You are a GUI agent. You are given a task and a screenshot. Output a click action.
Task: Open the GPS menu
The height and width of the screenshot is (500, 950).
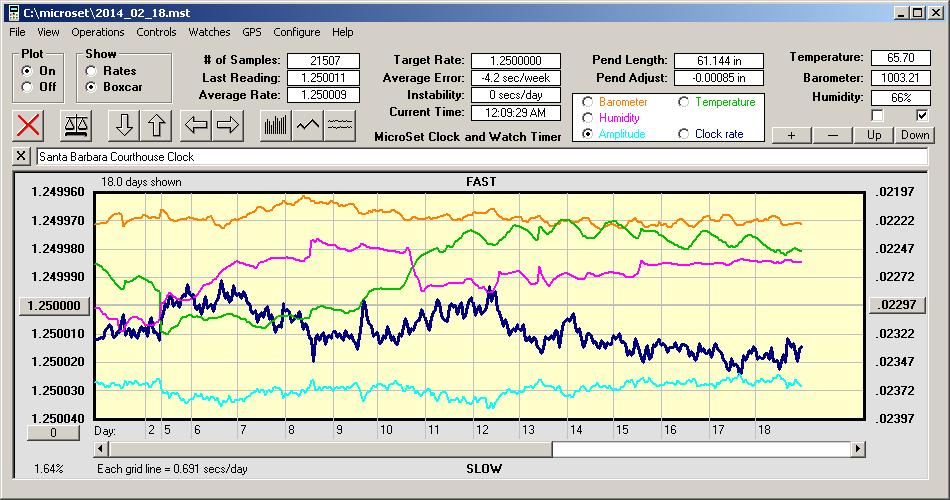pyautogui.click(x=251, y=32)
